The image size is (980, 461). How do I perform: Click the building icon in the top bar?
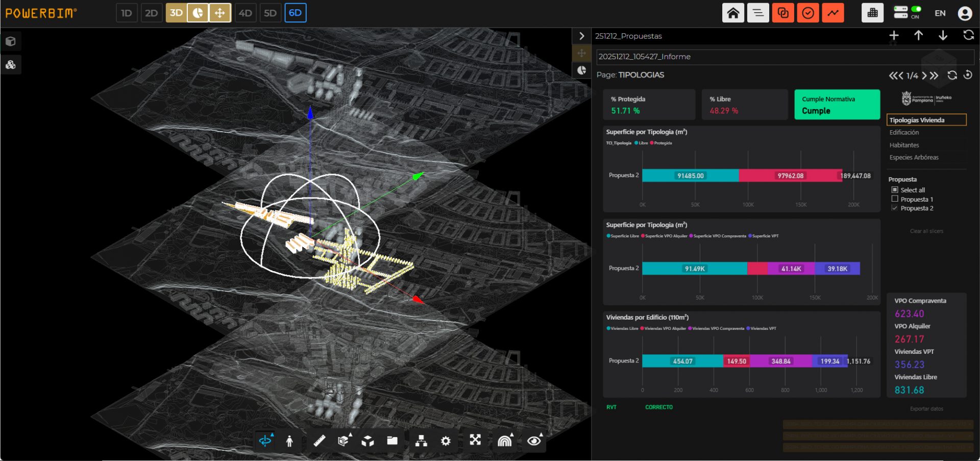pos(872,13)
